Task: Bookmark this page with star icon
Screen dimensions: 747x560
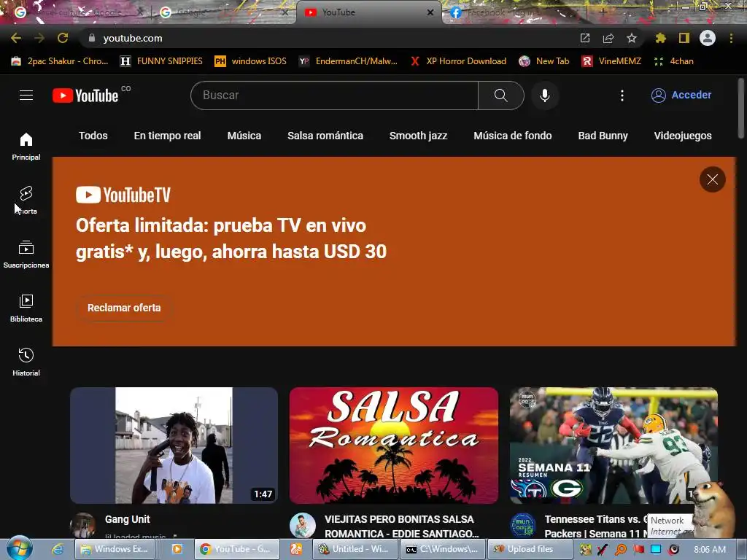Action: [632, 38]
